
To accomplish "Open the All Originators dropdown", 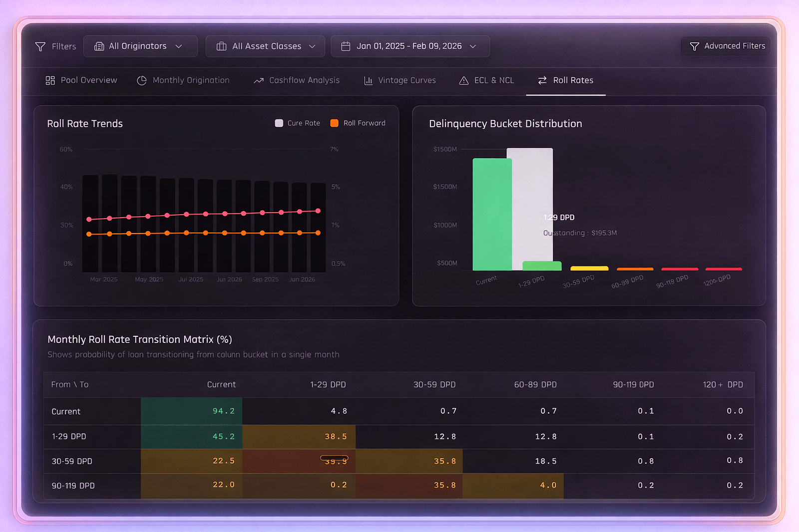I will (140, 46).
